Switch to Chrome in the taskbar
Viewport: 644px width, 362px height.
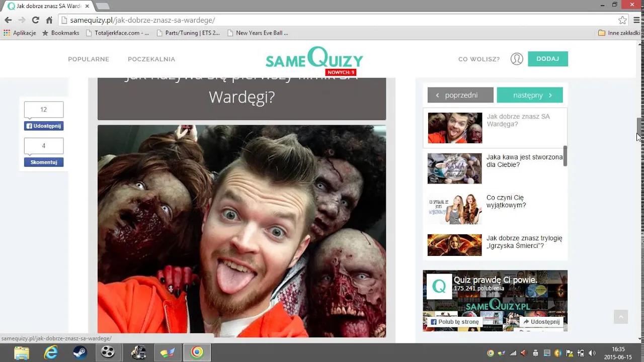[x=197, y=352]
